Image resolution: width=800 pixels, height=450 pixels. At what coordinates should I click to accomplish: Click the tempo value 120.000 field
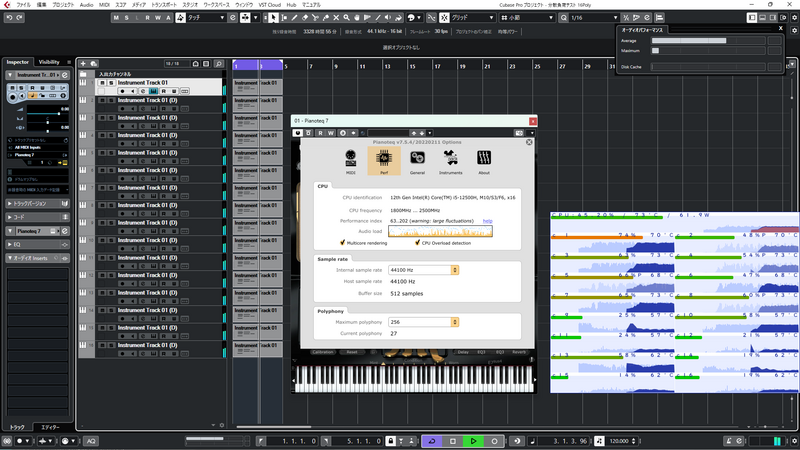pyautogui.click(x=619, y=441)
